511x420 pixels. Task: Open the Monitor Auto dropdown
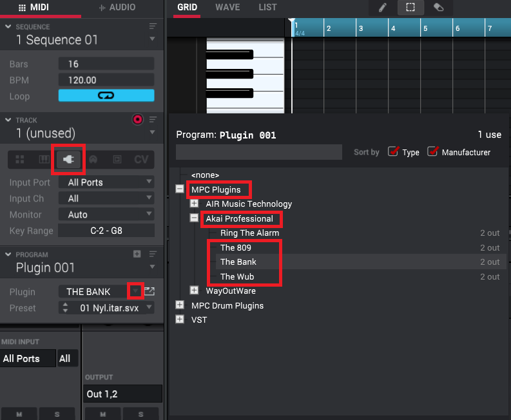(x=106, y=214)
